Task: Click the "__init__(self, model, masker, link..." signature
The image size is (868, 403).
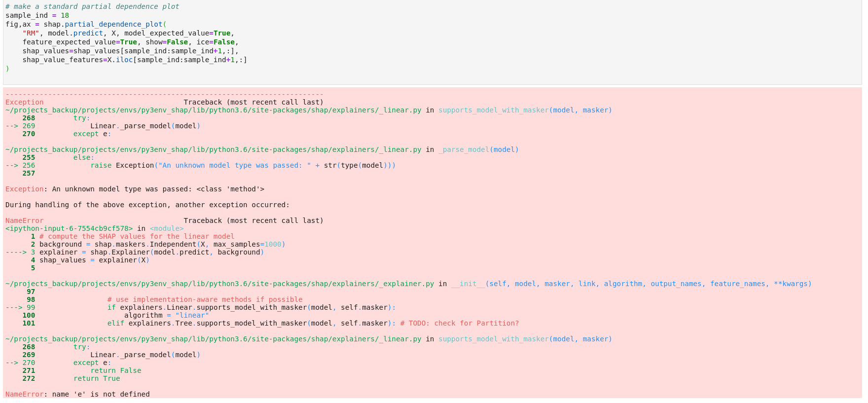Action: [x=631, y=284]
